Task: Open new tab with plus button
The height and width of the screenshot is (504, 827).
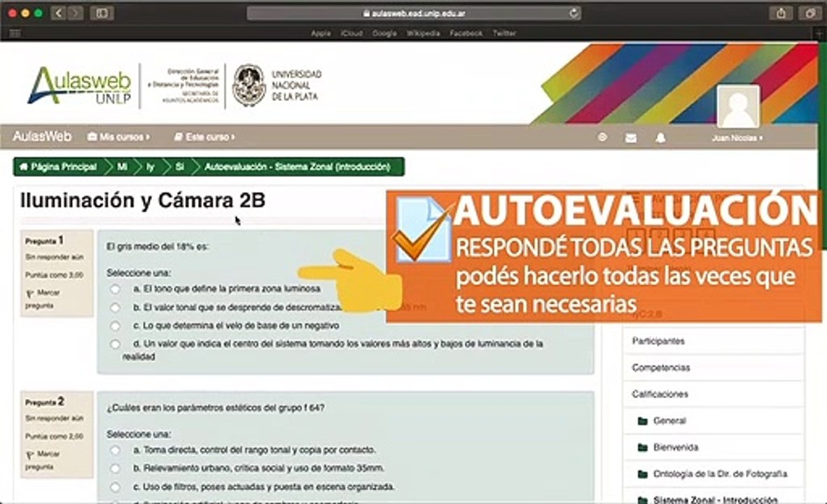Action: [820, 33]
